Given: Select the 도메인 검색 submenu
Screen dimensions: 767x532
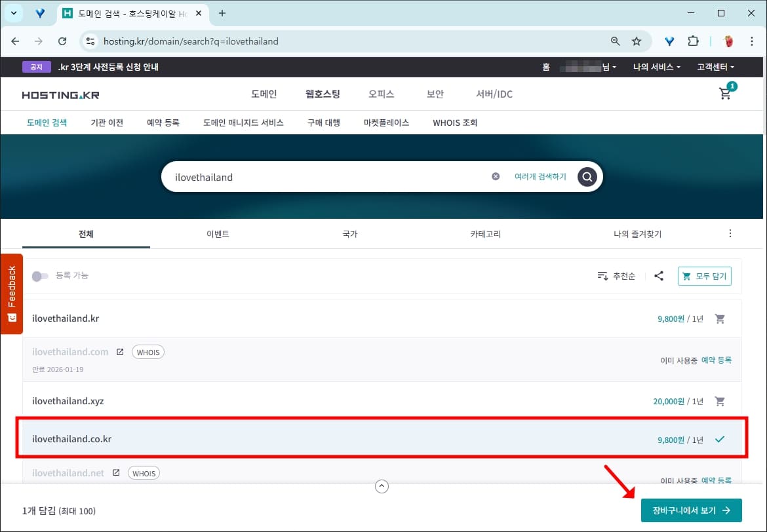Looking at the screenshot, I should coord(47,123).
